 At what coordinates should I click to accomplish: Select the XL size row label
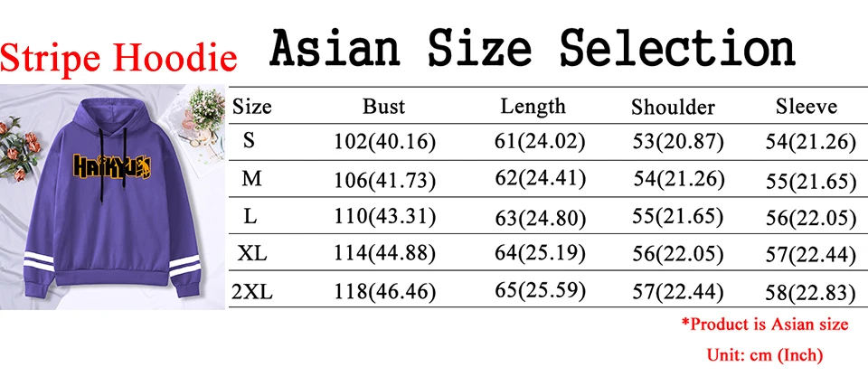(252, 254)
